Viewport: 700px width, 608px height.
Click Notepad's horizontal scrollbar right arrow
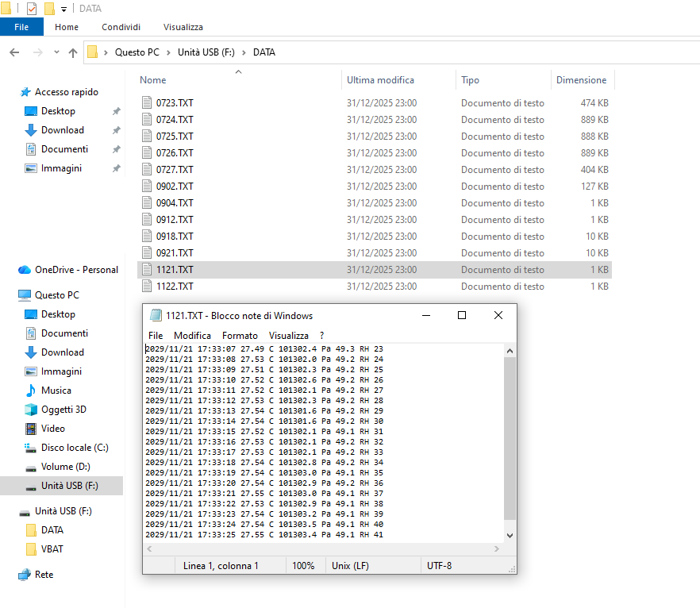[497, 548]
